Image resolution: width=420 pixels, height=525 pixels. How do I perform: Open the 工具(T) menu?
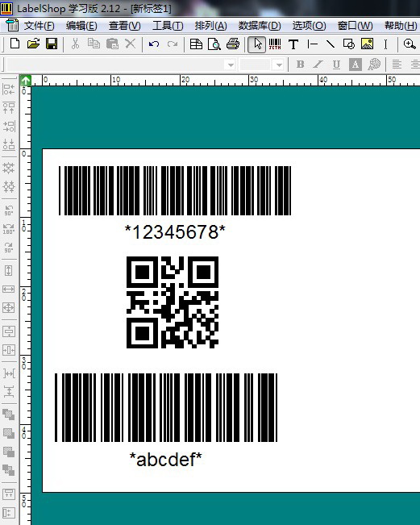(168, 26)
